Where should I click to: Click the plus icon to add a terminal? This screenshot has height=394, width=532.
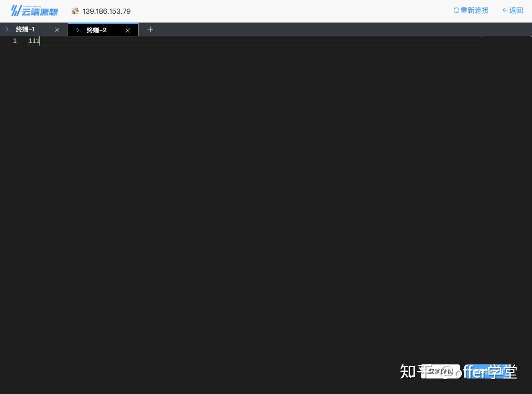150,29
